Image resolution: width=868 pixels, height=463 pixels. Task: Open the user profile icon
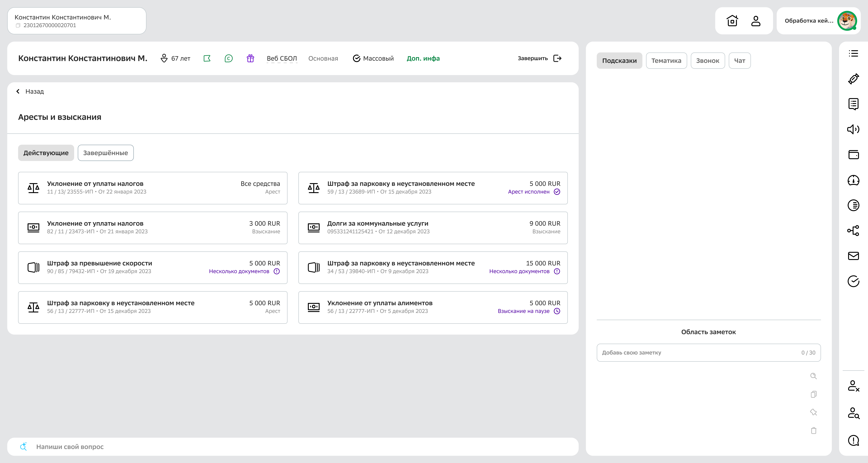coord(756,21)
